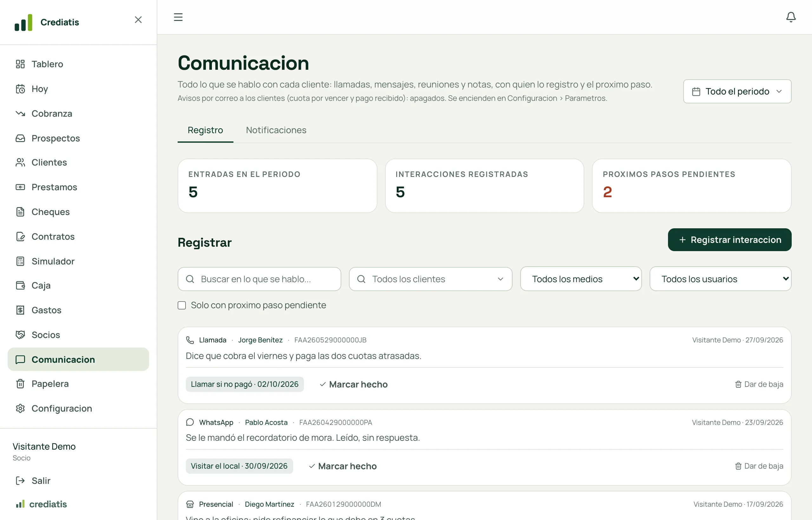Click the Buscar en lo que se hablo field
The width and height of the screenshot is (812, 520).
[x=259, y=279]
